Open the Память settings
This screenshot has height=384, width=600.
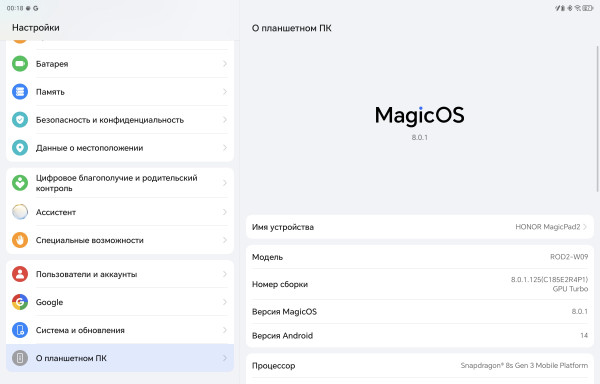[x=120, y=92]
